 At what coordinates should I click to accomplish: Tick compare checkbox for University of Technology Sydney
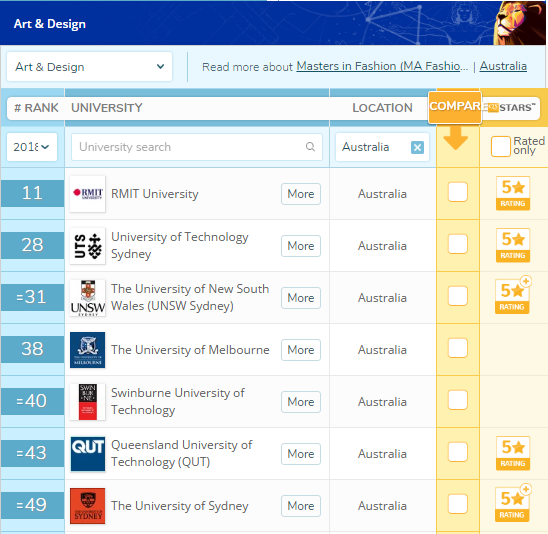(x=457, y=244)
